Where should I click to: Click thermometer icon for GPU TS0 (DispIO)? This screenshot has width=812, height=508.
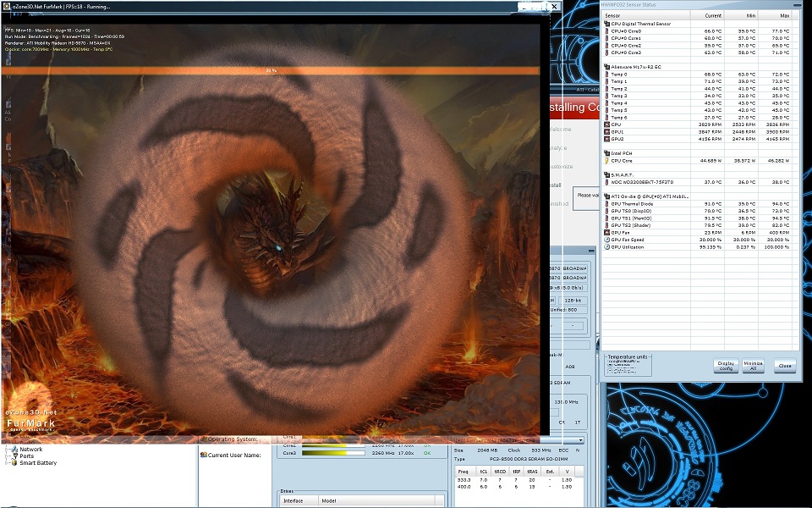(607, 211)
